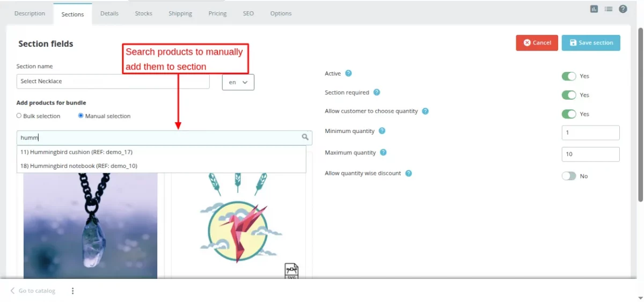The width and height of the screenshot is (644, 302).
Task: Toggle the Active switch
Action: pos(569,76)
